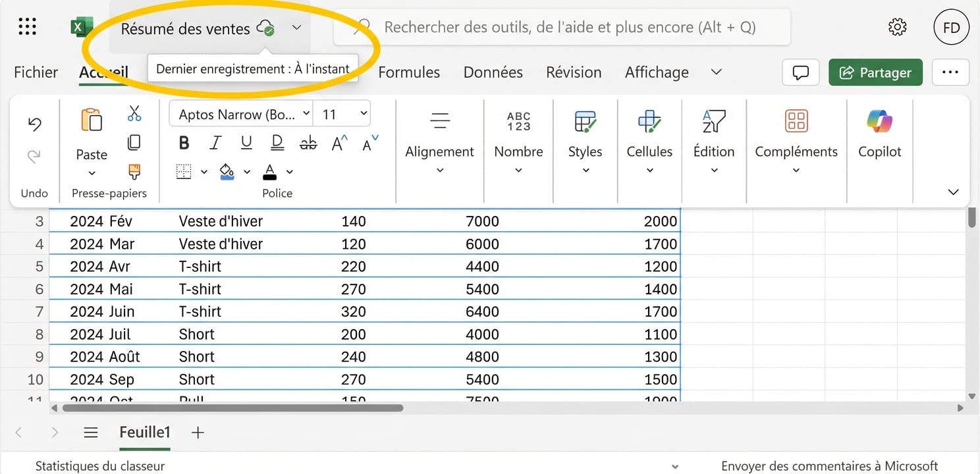Open the fill color dropdown arrow
This screenshot has width=980, height=474.
(x=247, y=171)
